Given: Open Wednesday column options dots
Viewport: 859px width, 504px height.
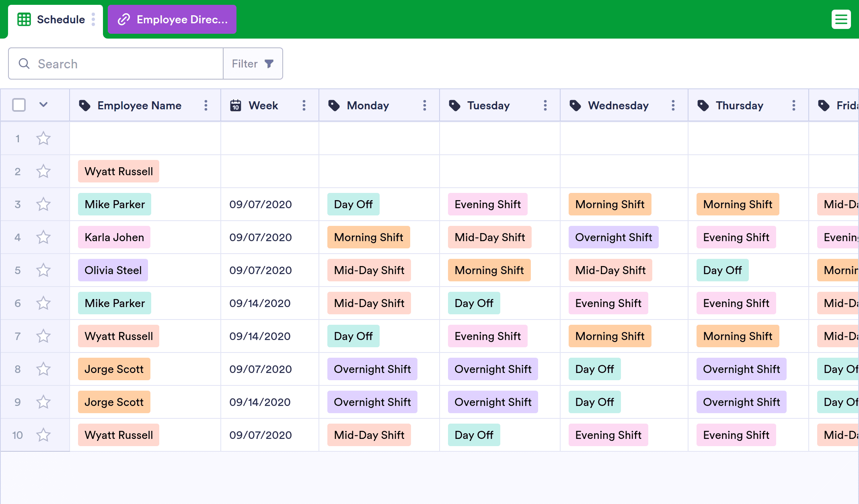Looking at the screenshot, I should 673,105.
